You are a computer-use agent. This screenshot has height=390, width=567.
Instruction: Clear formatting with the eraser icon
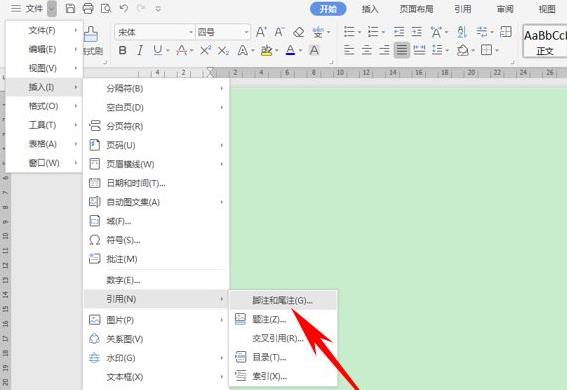click(298, 32)
